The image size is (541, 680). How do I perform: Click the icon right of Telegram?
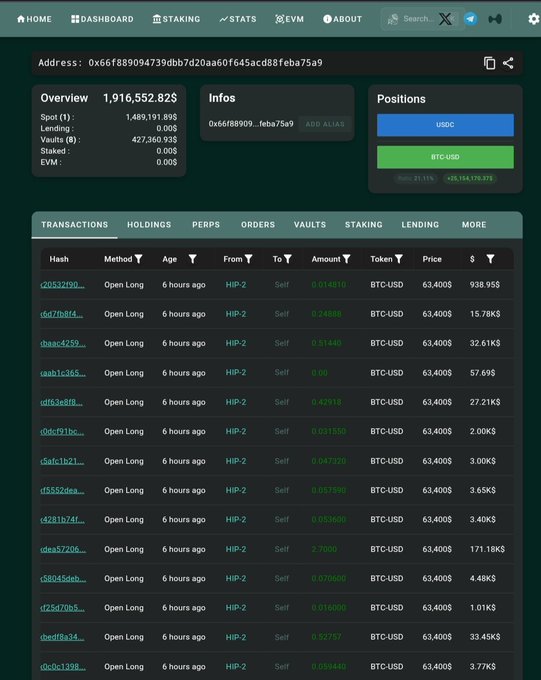(x=495, y=19)
